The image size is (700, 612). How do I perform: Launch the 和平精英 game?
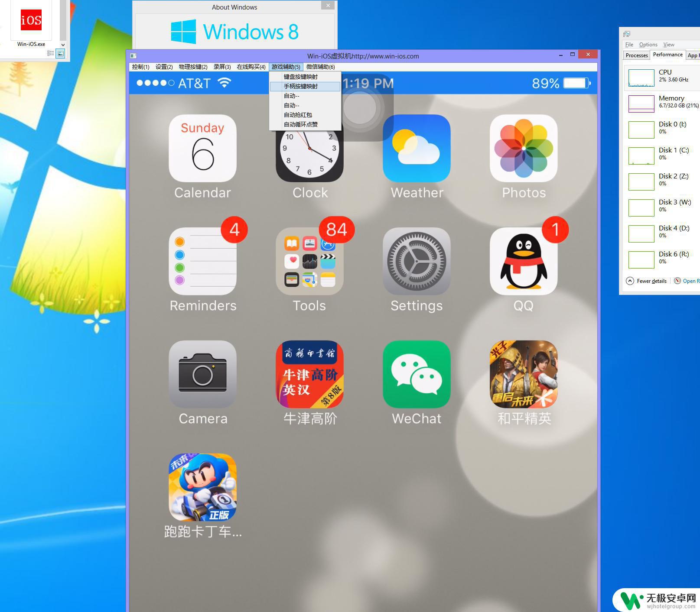click(524, 374)
